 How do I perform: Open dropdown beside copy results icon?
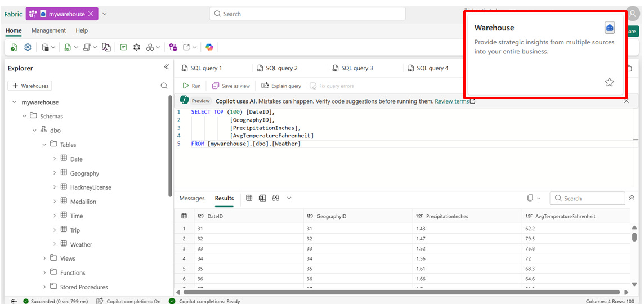click(x=538, y=198)
